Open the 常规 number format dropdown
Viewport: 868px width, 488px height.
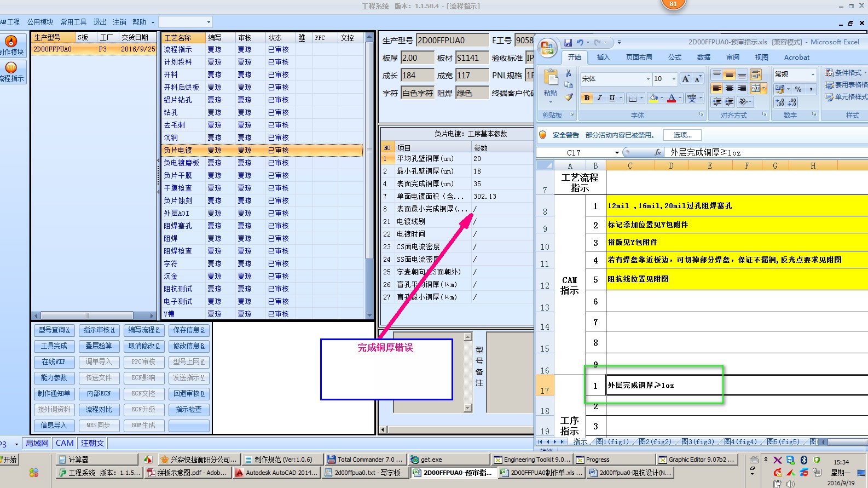point(813,74)
